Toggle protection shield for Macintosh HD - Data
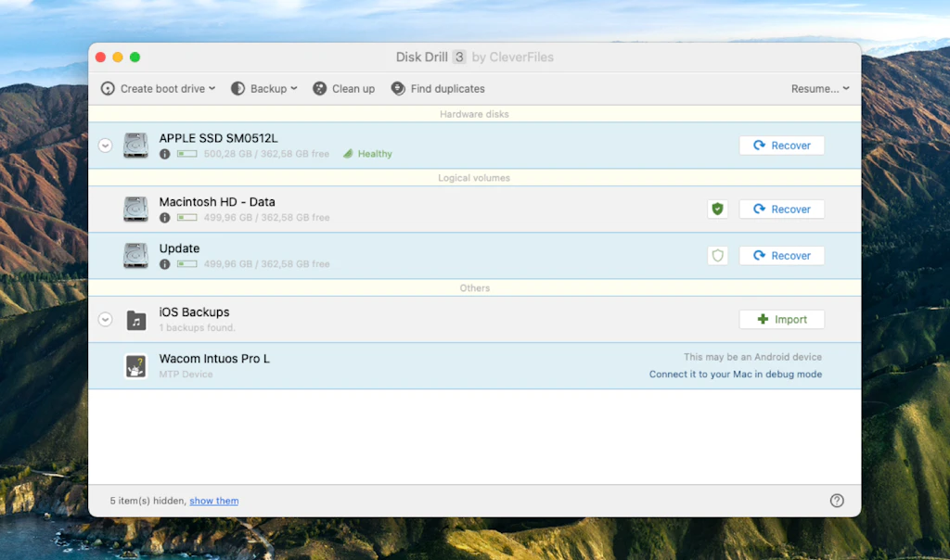The image size is (950, 560). pos(717,209)
